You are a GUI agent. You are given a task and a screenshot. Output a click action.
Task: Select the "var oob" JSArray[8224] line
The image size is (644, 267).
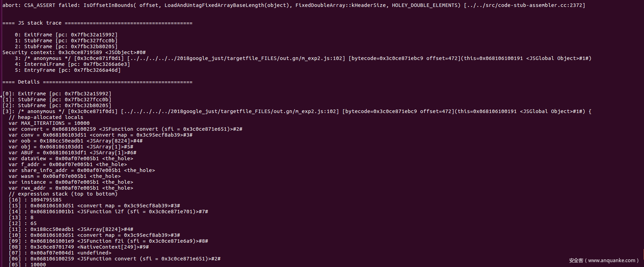76,141
